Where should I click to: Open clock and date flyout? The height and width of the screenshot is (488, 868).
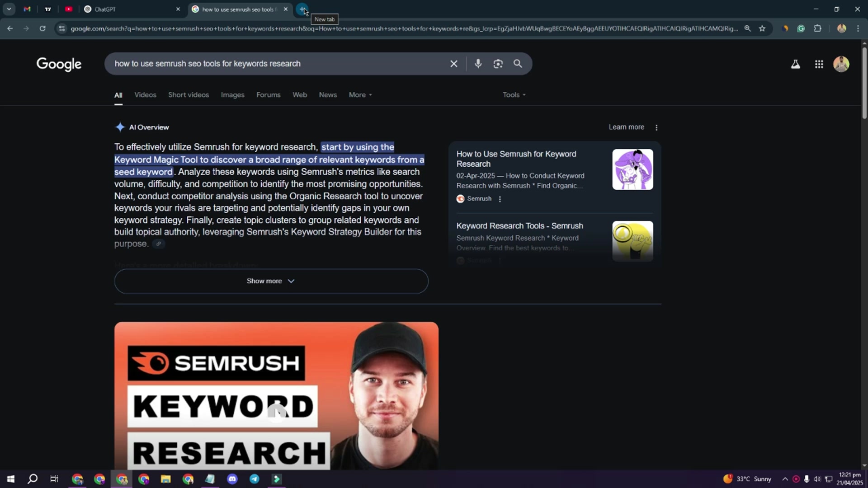(x=850, y=479)
